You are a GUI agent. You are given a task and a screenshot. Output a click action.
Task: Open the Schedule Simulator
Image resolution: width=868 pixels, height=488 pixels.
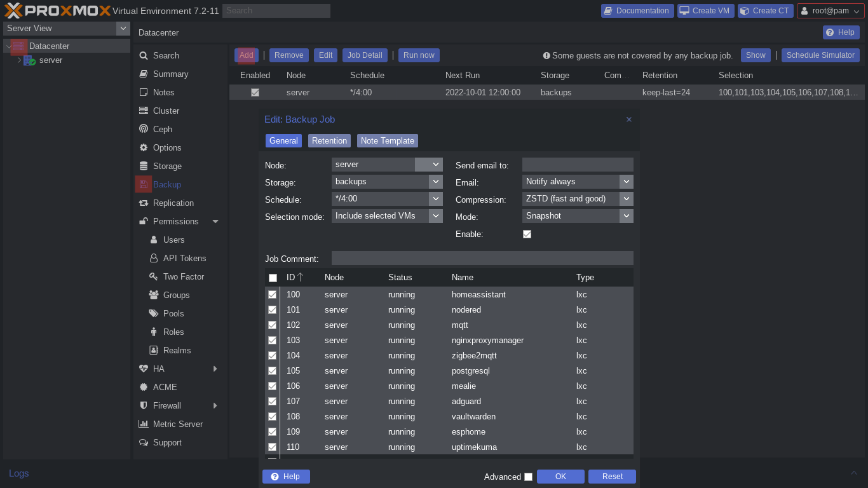point(820,55)
